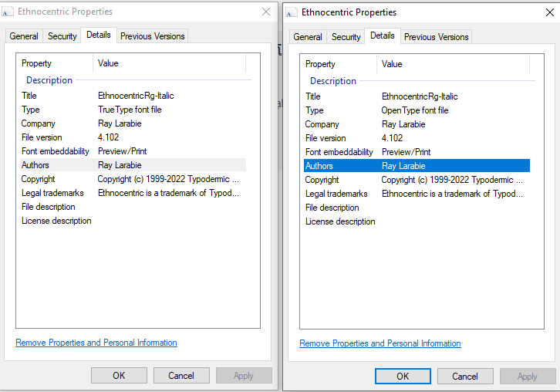Select License description row in left window
Screen dimensions: 560x392
pos(133,221)
